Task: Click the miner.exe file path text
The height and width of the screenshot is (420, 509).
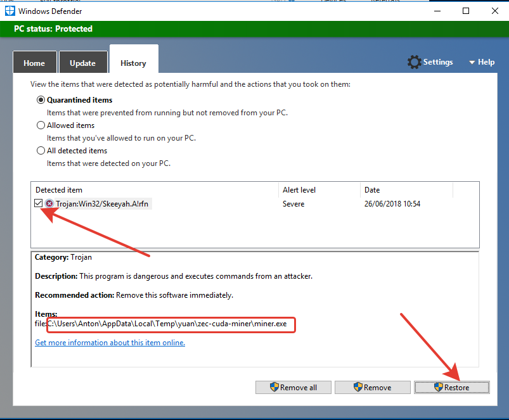Action: click(167, 324)
